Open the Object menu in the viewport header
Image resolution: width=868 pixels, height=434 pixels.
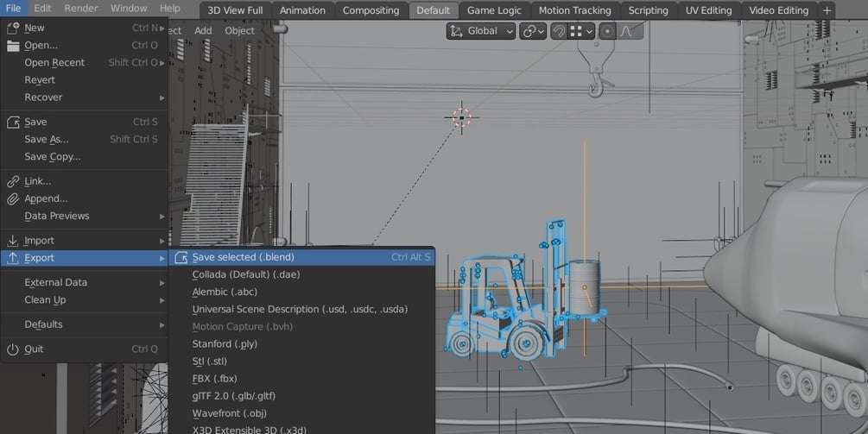coord(240,31)
